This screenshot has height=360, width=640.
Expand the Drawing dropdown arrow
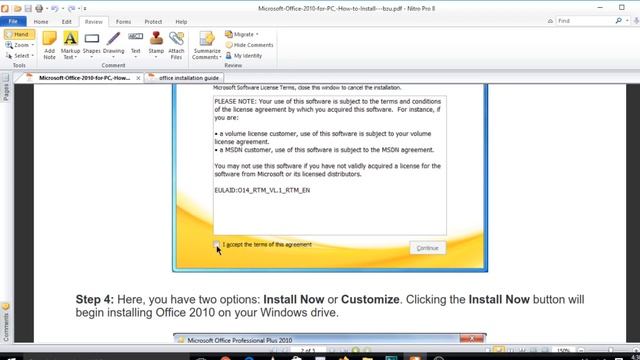[x=113, y=57]
